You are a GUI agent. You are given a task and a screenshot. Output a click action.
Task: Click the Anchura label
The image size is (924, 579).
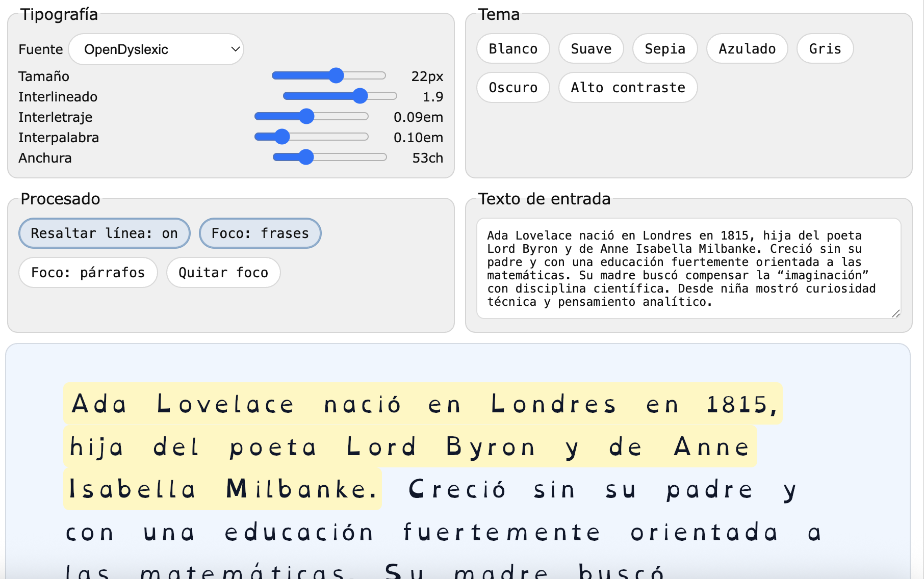[45, 157]
